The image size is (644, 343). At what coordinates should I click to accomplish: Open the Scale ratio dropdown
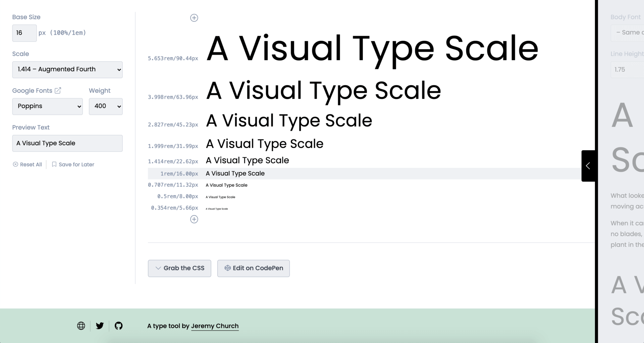(x=67, y=69)
